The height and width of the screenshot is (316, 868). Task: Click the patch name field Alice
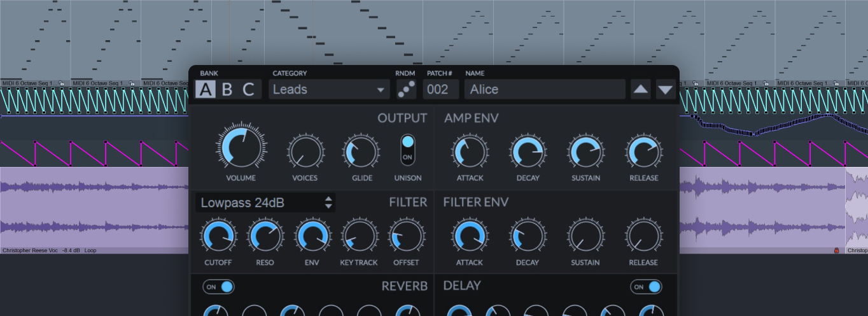545,89
